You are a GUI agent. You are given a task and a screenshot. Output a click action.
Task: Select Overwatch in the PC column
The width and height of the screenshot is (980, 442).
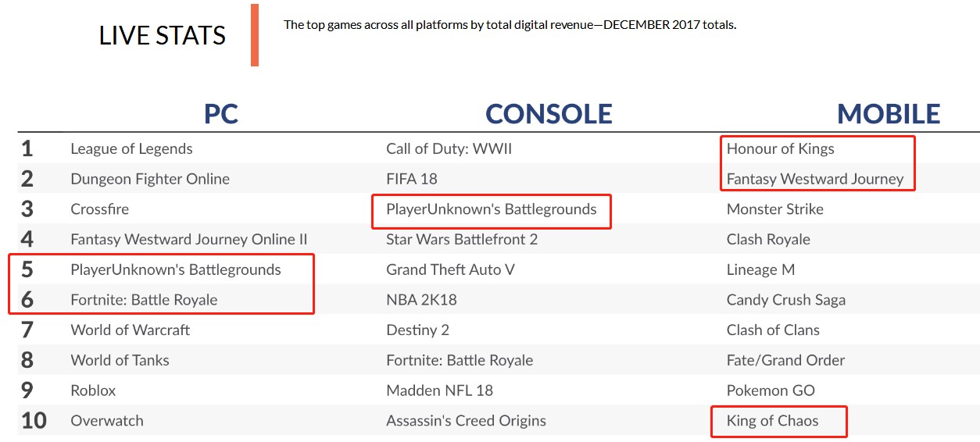[107, 420]
